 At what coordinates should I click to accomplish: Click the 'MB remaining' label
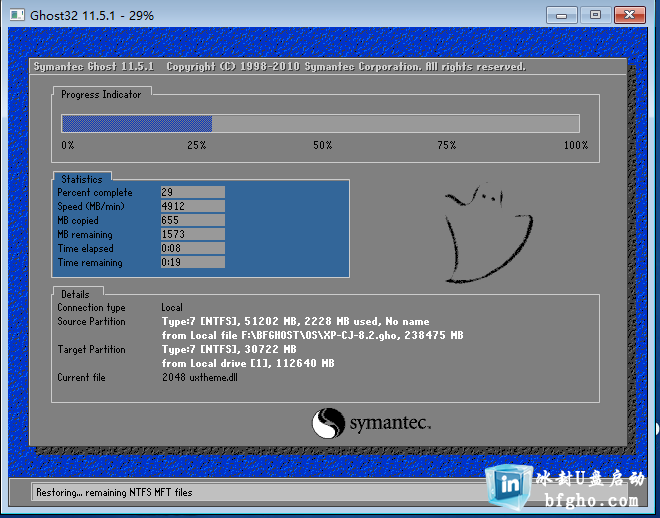[x=85, y=234]
